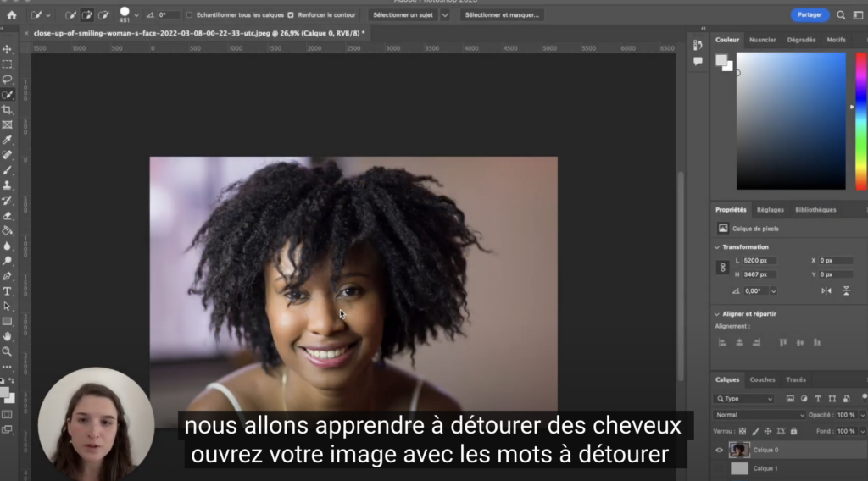Hide Calque 0 using eye icon
Screen dimensions: 868x481
720,450
